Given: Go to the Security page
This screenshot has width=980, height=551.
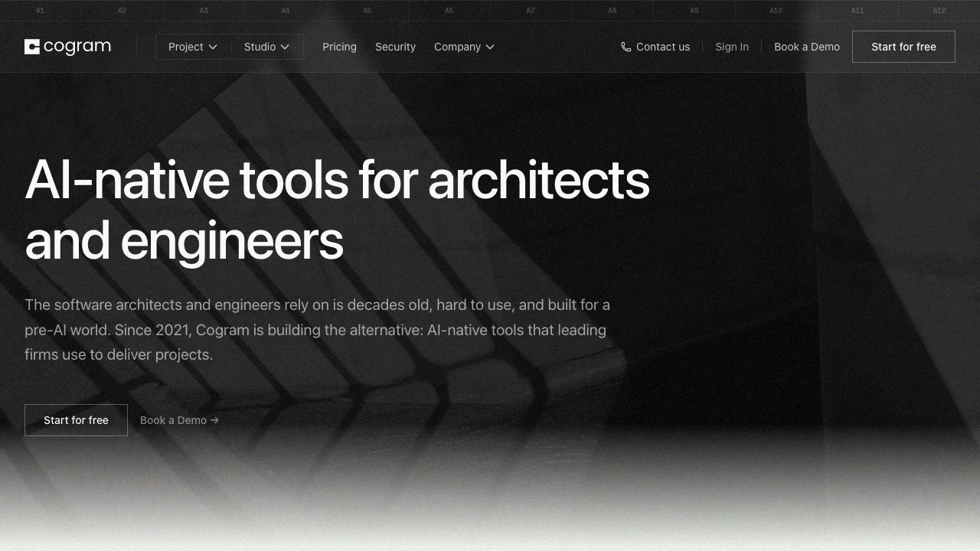Looking at the screenshot, I should (395, 47).
